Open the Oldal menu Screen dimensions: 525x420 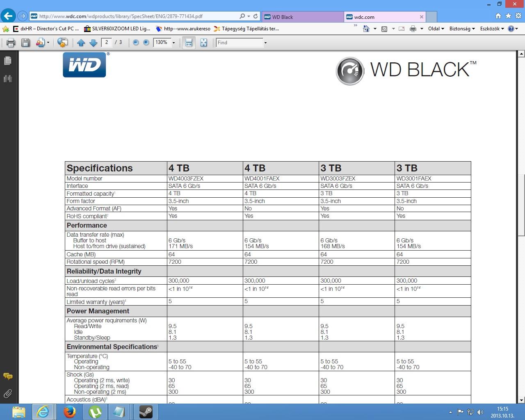(x=436, y=29)
